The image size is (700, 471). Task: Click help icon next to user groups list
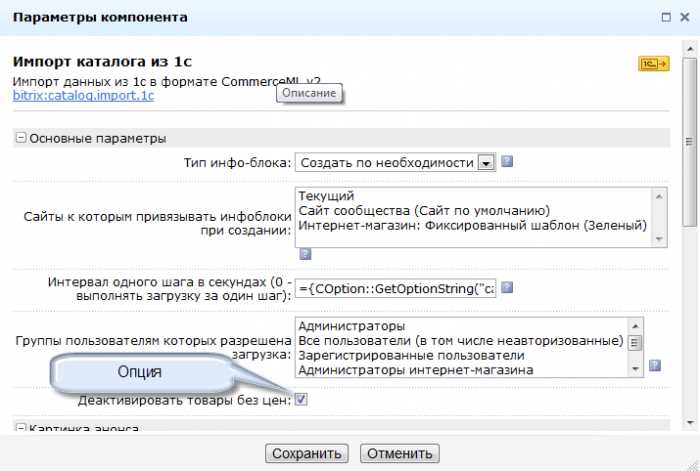click(x=654, y=366)
